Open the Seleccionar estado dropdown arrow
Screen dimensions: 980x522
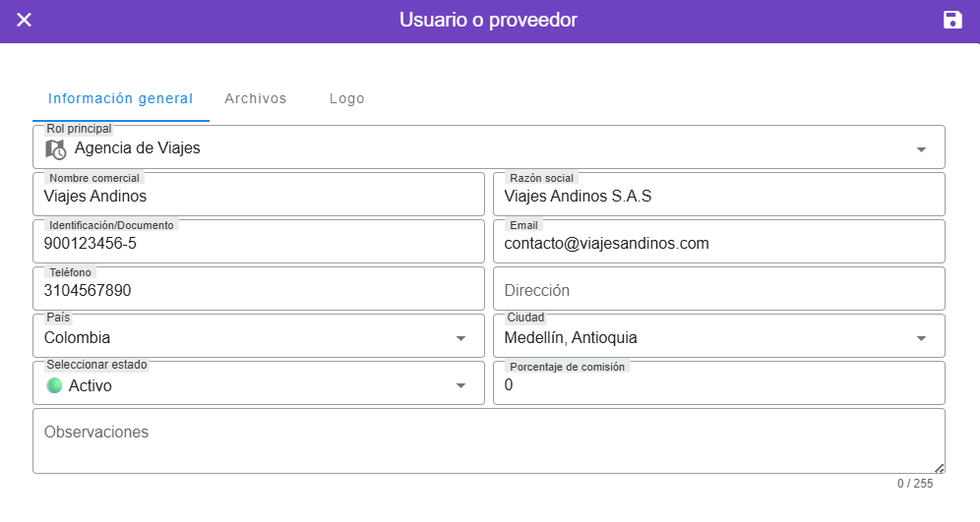coord(460,385)
